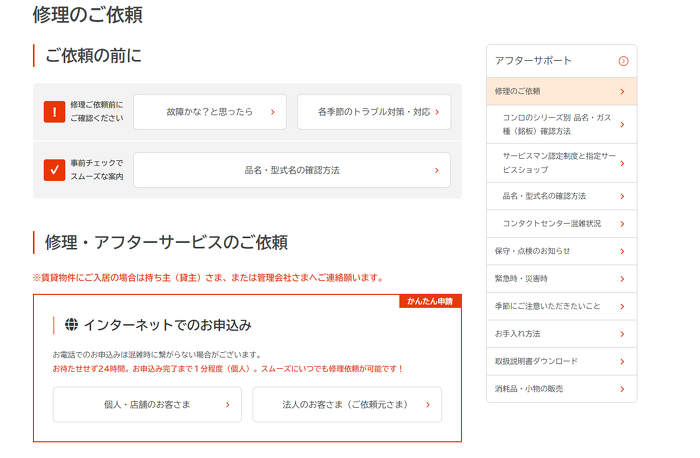Image resolution: width=700 pixels, height=458 pixels.
Task: Open 品名・型式名の確認方法 wide button
Action: pos(291,170)
